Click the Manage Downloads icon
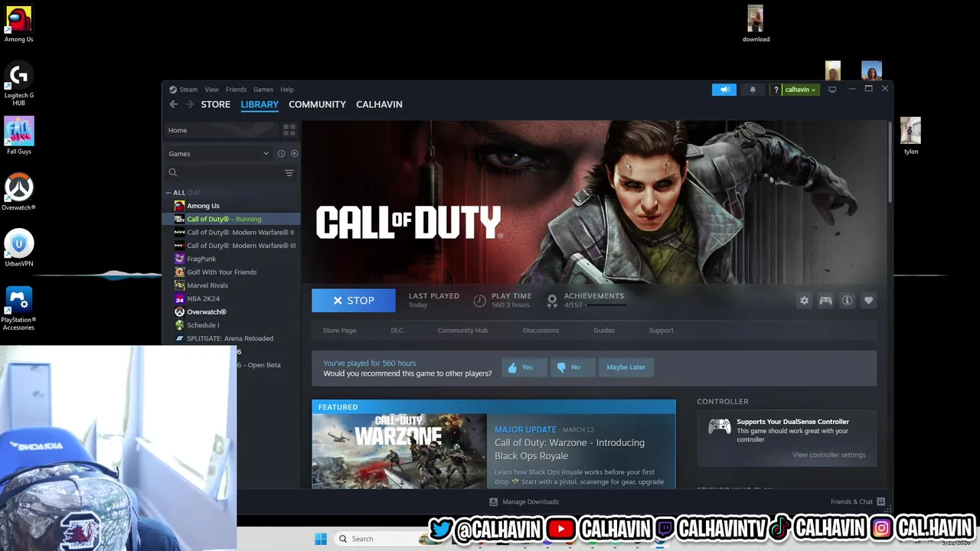Viewport: 980px width, 551px height. pyautogui.click(x=493, y=502)
